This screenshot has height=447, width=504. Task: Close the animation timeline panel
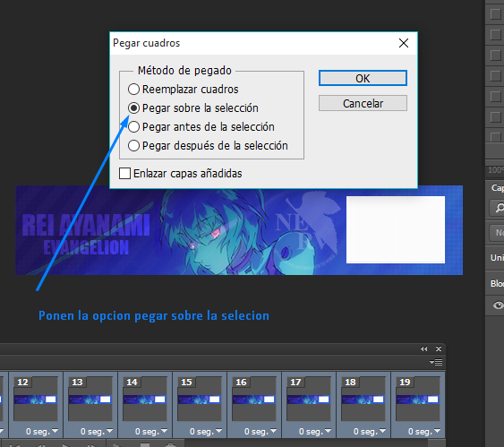[x=439, y=348]
